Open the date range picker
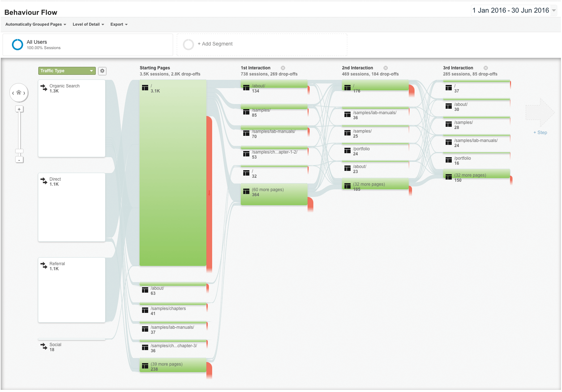562x392 pixels. (514, 10)
